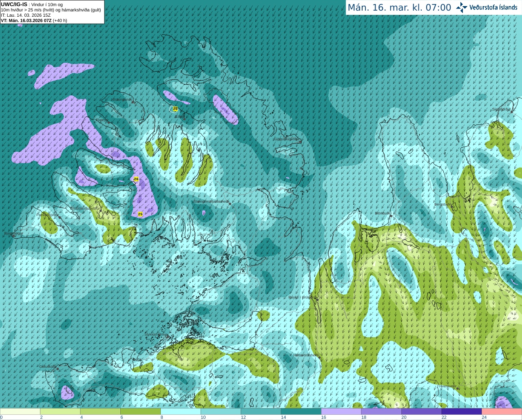Click the Bíldudalsflugvöllur station label

tap(84, 208)
